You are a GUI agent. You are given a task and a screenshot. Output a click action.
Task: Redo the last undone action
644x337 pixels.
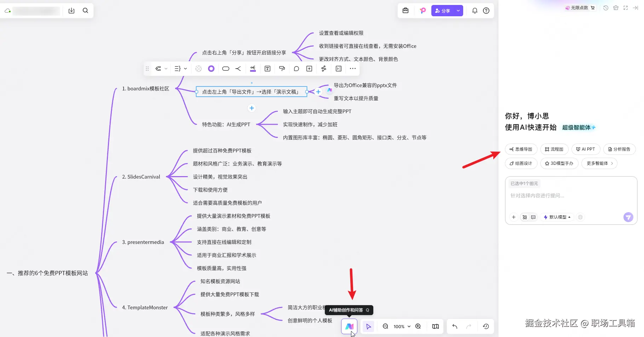pyautogui.click(x=469, y=326)
